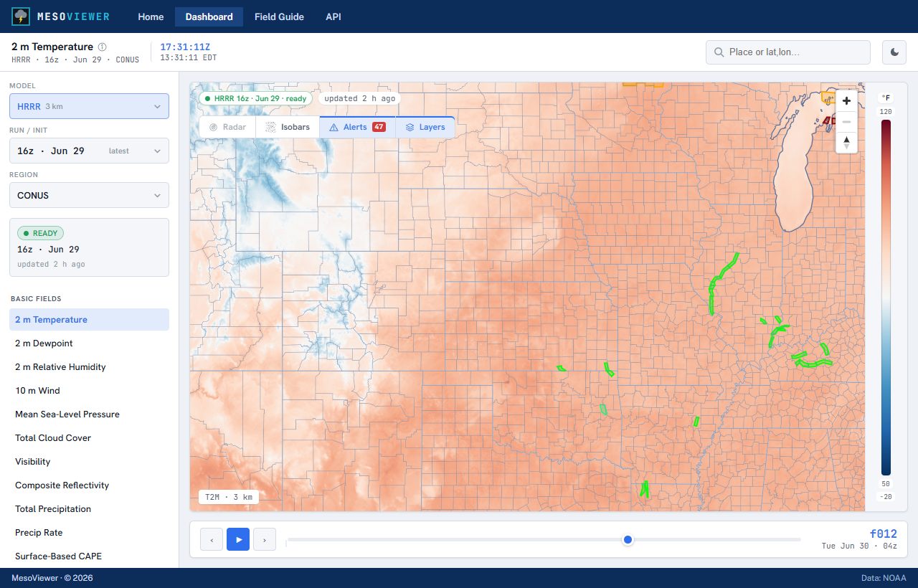Click the red 47 alerts badge
Viewport: 918px width, 588px height.
click(x=379, y=127)
